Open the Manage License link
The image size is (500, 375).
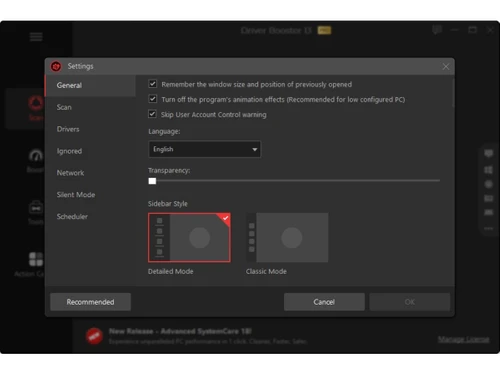coord(463,339)
